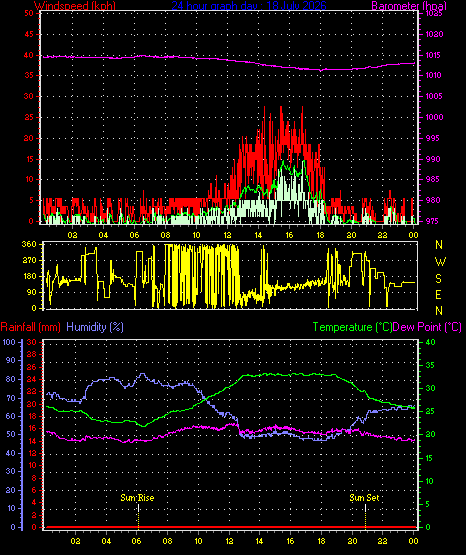The width and height of the screenshot is (466, 555).
Task: Click the 1005 barometer axis value
Action: [x=434, y=96]
